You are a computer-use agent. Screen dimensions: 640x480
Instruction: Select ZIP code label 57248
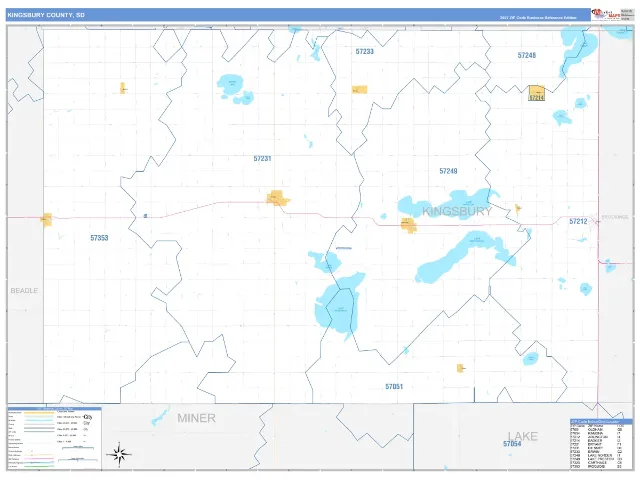[x=527, y=55]
